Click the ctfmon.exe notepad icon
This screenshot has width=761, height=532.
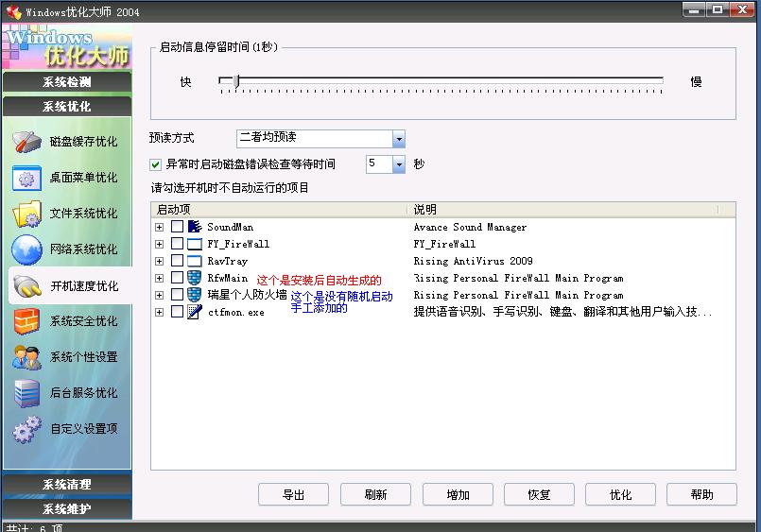[x=195, y=312]
